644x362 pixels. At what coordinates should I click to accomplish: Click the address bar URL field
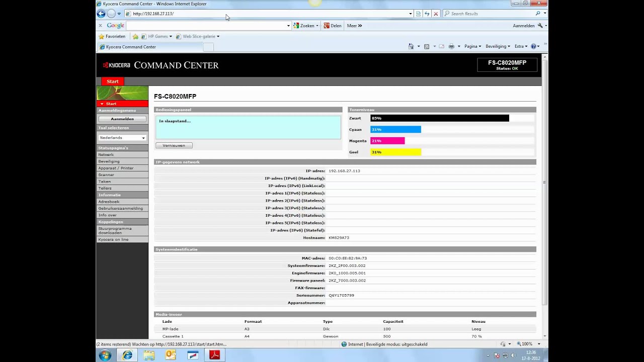269,14
